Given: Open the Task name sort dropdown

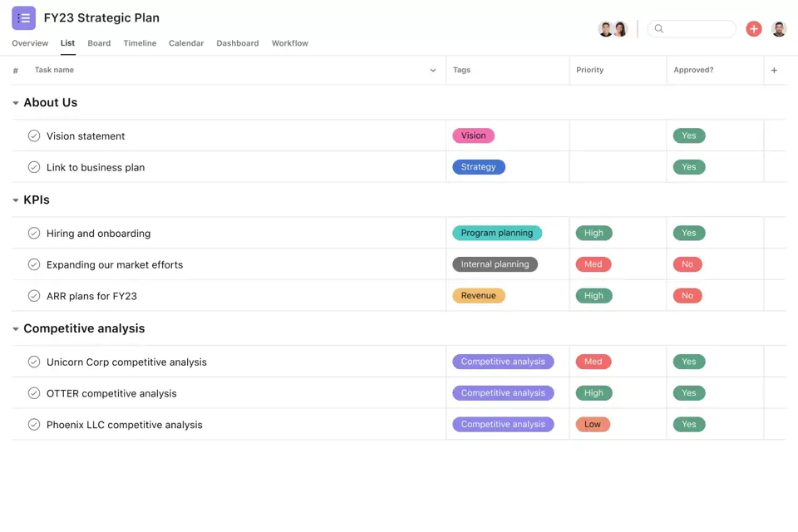Looking at the screenshot, I should 432,70.
